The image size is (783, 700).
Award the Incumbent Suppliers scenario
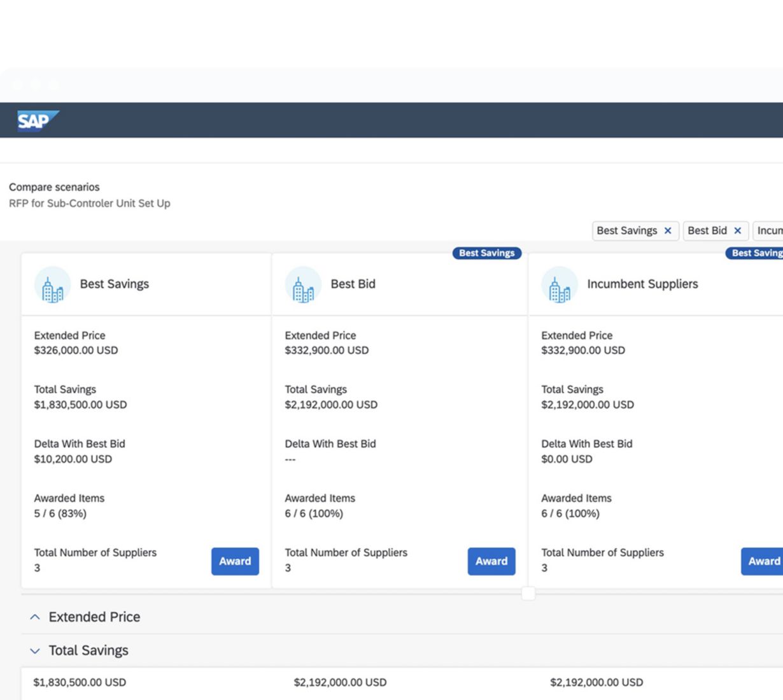(x=763, y=561)
